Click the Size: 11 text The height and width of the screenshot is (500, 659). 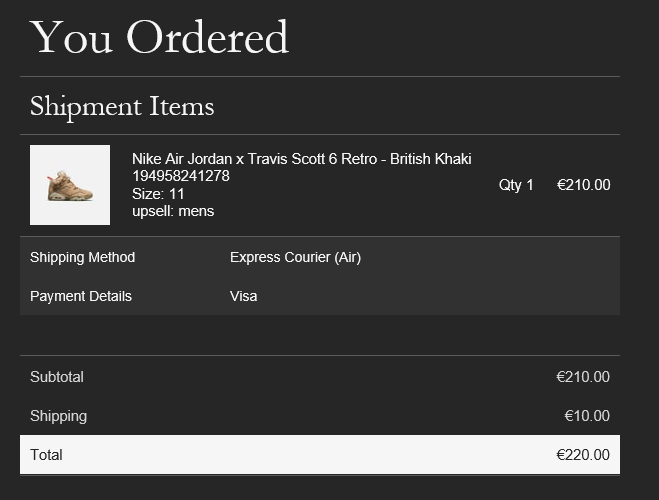158,194
